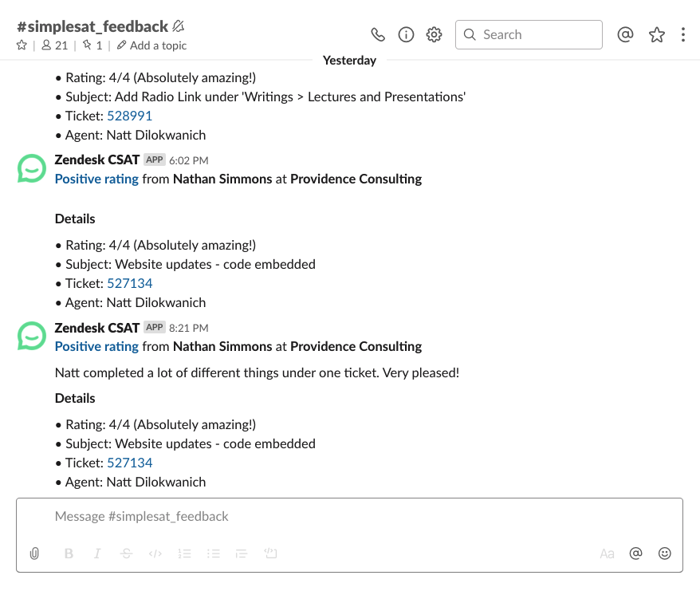Insert a code block in composer

[x=270, y=553]
